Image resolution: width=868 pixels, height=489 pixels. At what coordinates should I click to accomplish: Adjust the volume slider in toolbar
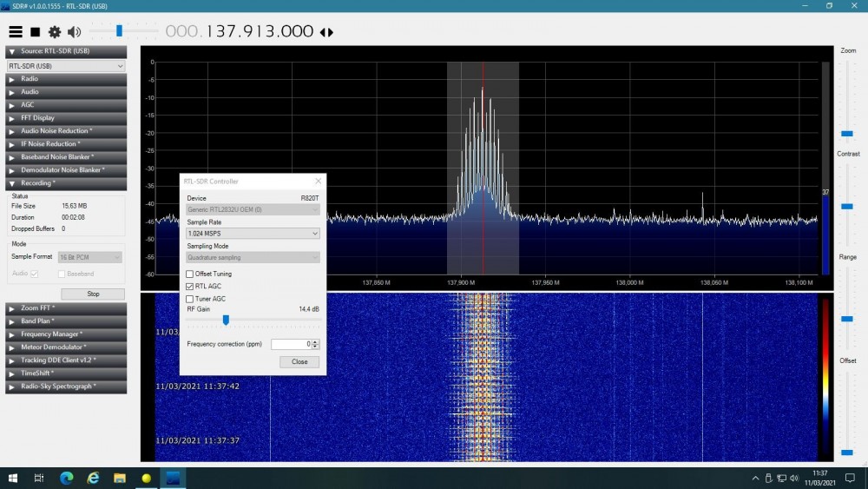(x=119, y=31)
